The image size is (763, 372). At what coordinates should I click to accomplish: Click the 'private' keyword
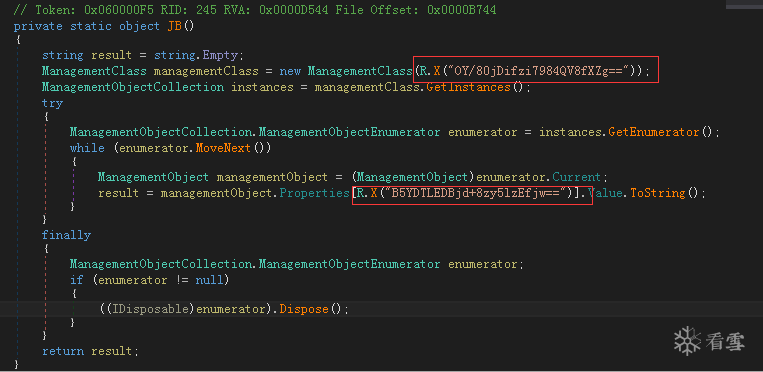[38, 26]
